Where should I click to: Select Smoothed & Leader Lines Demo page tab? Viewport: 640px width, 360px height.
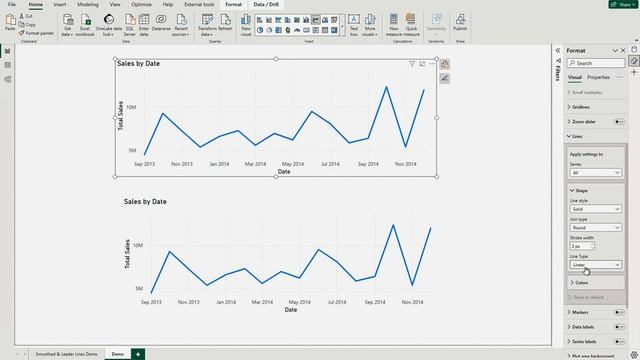66,354
